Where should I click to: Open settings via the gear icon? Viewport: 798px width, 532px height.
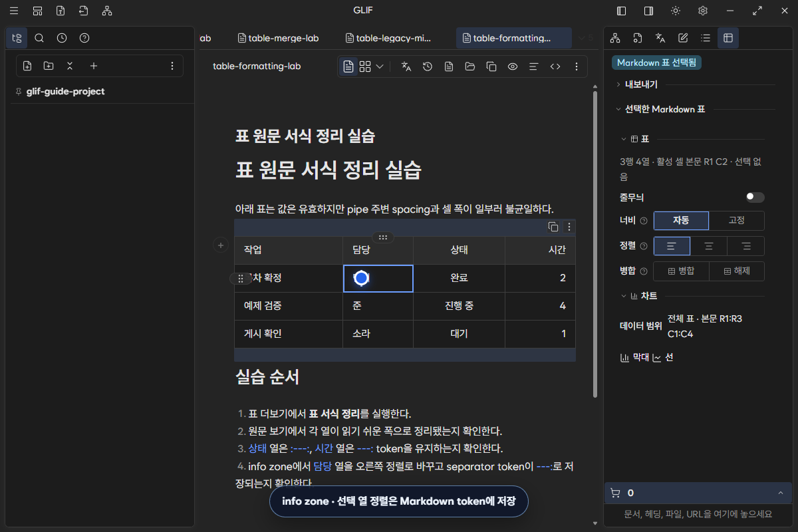703,11
